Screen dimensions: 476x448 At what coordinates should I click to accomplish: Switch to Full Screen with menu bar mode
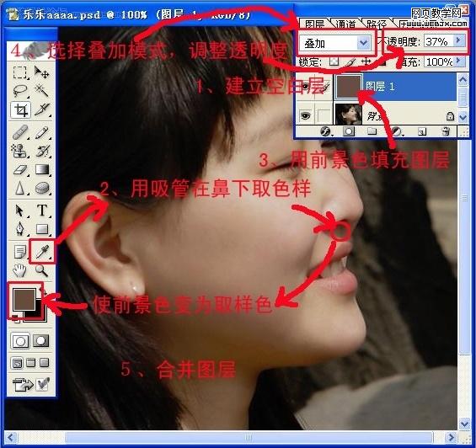(30, 363)
